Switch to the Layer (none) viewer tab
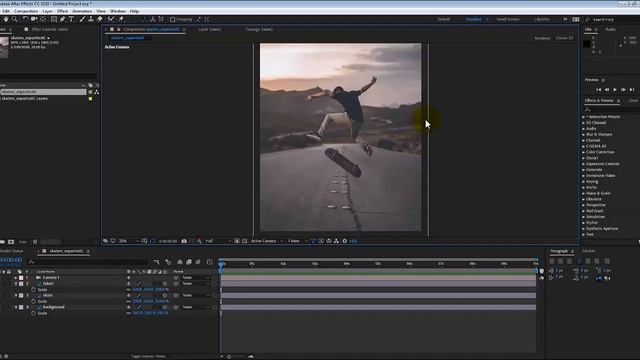640x360 pixels. click(210, 29)
